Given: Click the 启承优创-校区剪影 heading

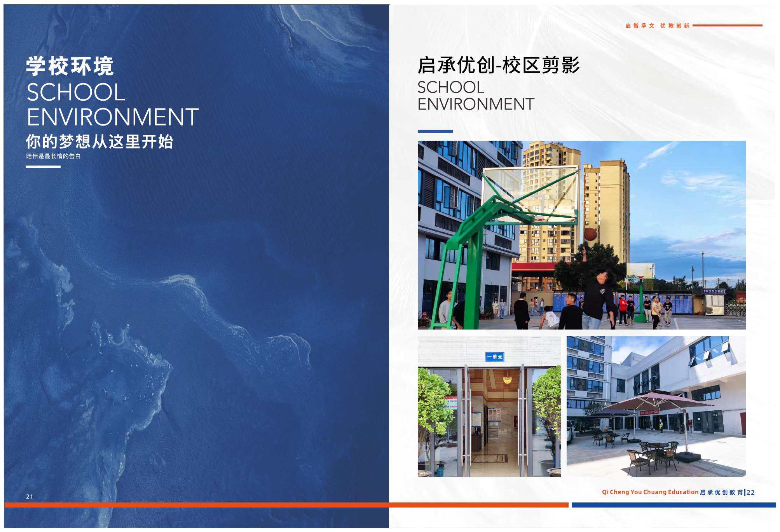Looking at the screenshot, I should tap(499, 65).
